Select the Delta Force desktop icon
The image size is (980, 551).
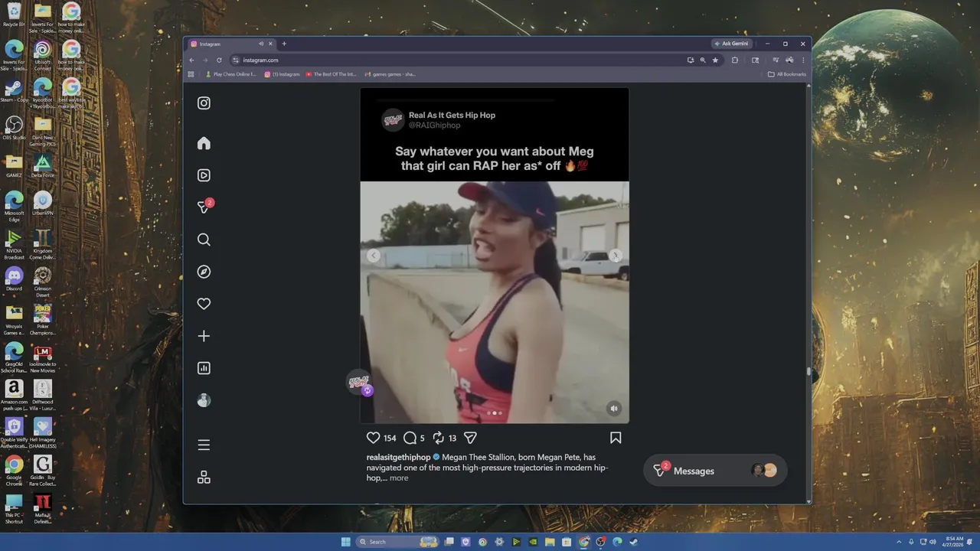tap(42, 165)
